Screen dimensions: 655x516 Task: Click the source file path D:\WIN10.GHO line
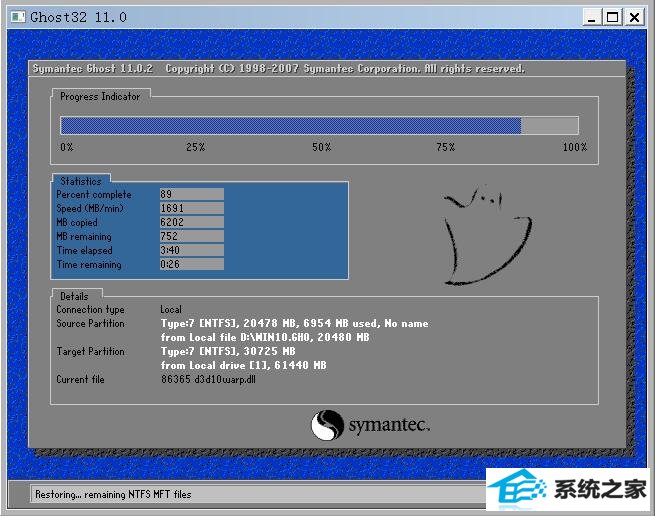pos(265,337)
